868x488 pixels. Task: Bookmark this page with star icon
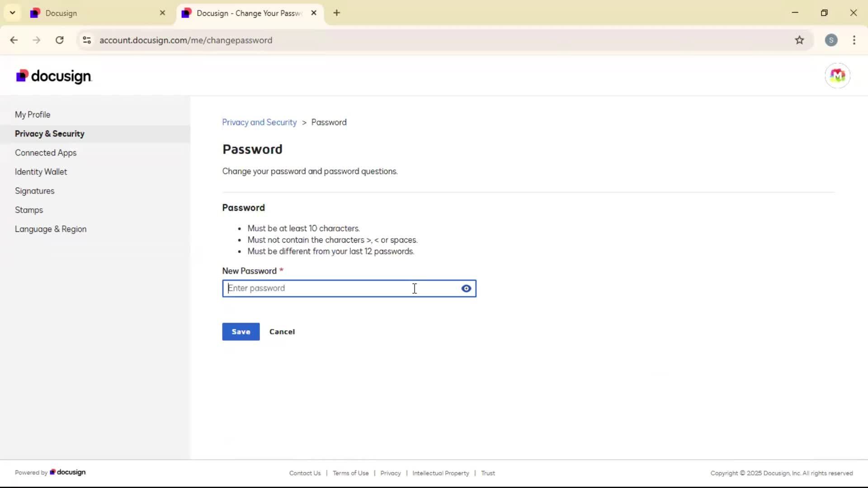(x=799, y=40)
